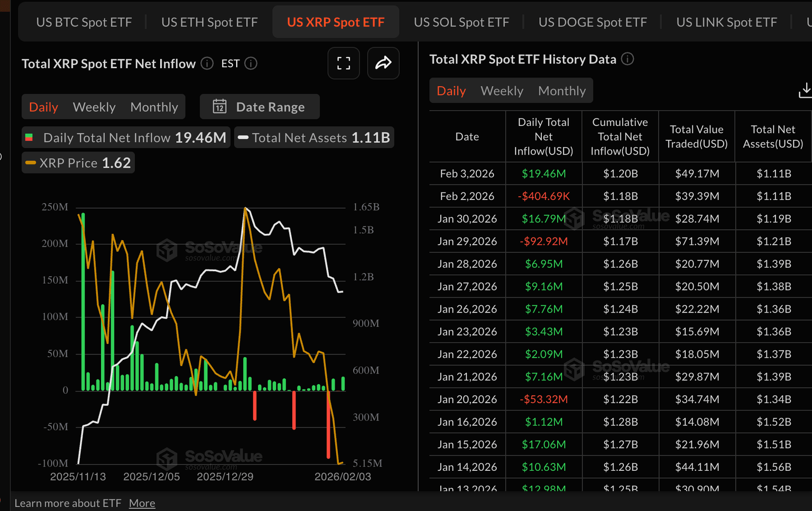Click info icon beside History Data title
Image resolution: width=812 pixels, height=511 pixels.
click(x=628, y=59)
